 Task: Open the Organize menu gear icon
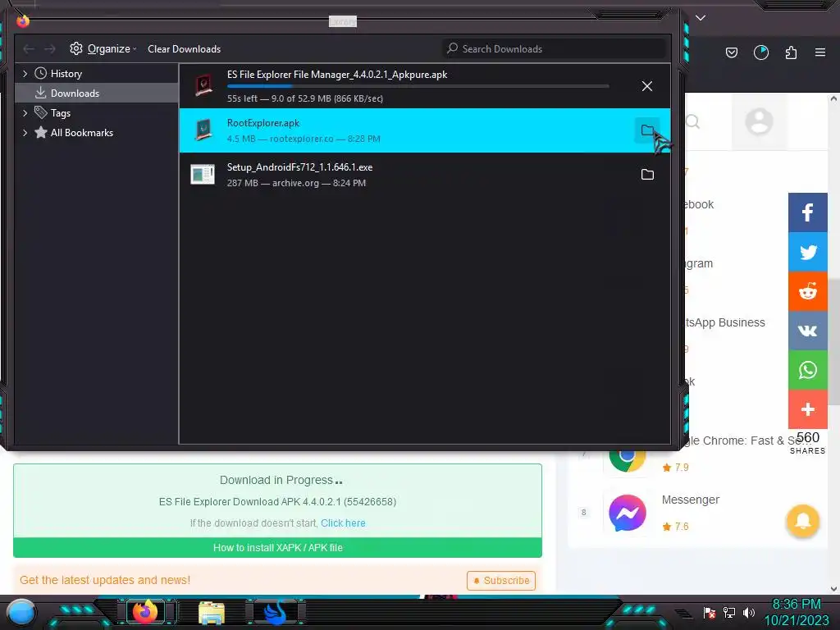point(76,48)
